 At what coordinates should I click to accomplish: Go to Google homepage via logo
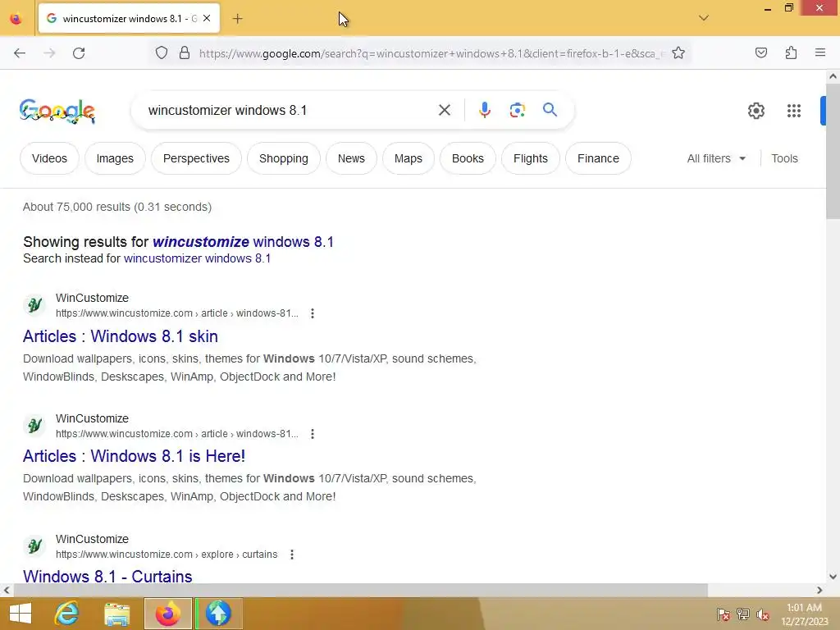57,112
